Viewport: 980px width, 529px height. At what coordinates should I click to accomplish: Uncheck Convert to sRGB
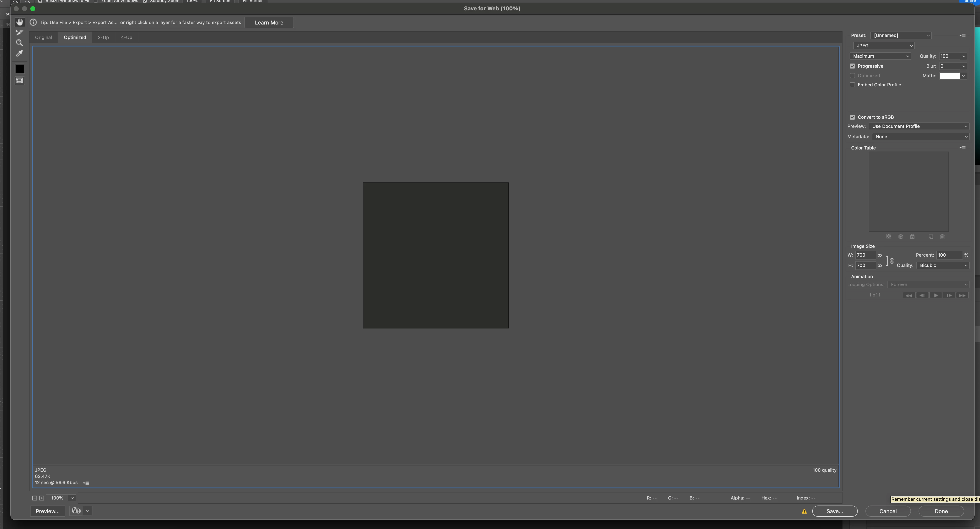coord(852,117)
